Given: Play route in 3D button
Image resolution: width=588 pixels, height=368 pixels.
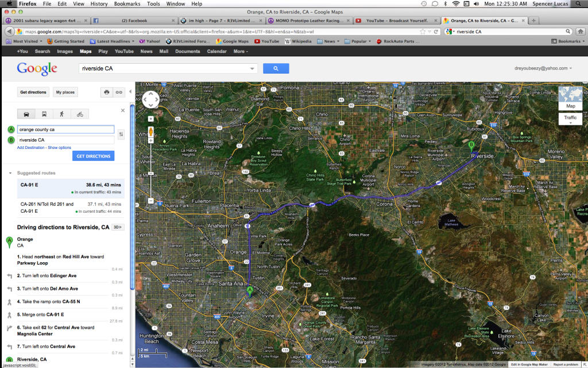Looking at the screenshot, I should [x=118, y=227].
